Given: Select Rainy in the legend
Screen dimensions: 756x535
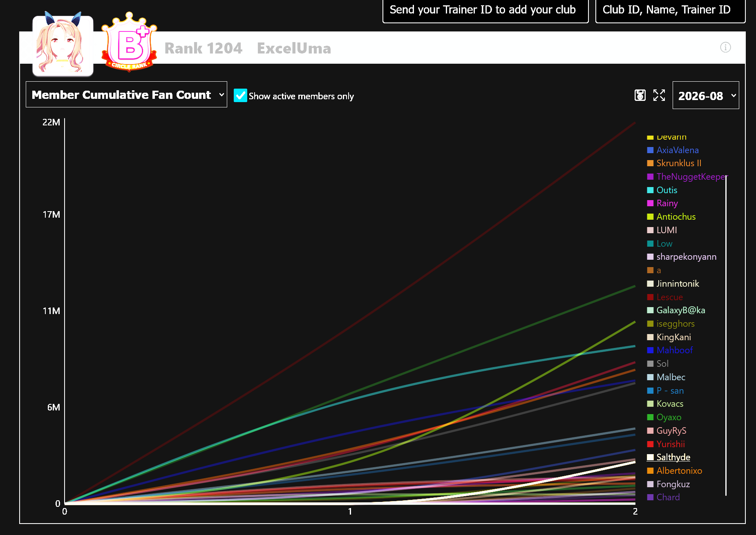Looking at the screenshot, I should (662, 203).
